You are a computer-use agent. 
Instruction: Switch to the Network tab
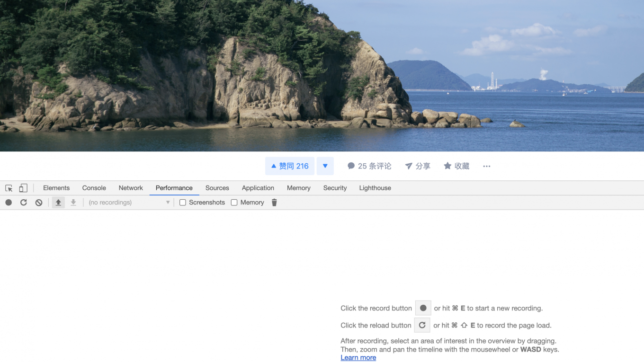(x=131, y=188)
